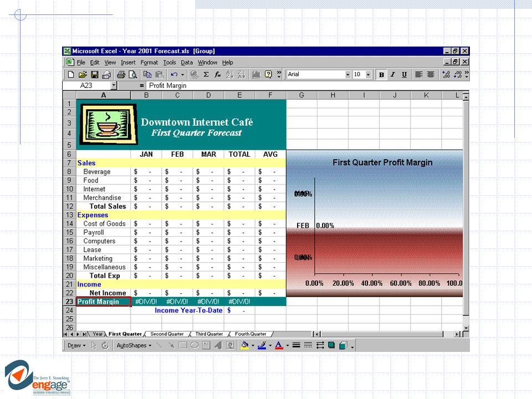Open Paste Function fx icon
Image resolution: width=532 pixels, height=399 pixels.
(217, 74)
